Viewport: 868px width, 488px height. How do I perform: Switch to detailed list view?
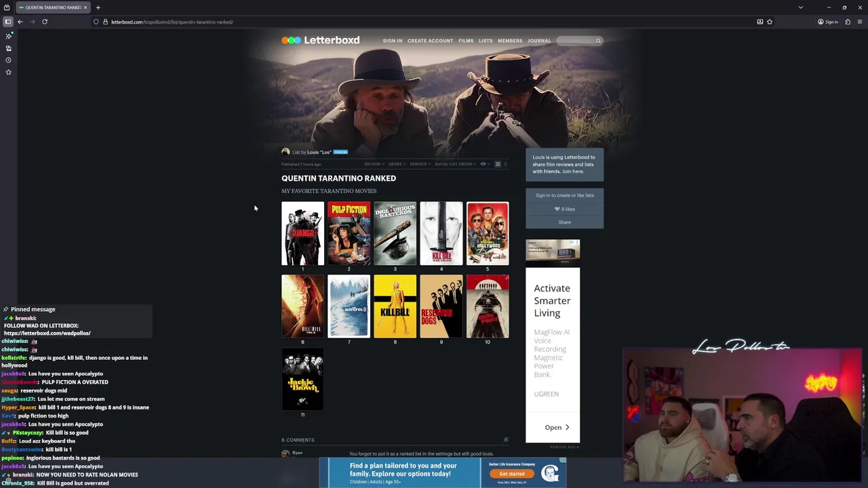click(505, 164)
